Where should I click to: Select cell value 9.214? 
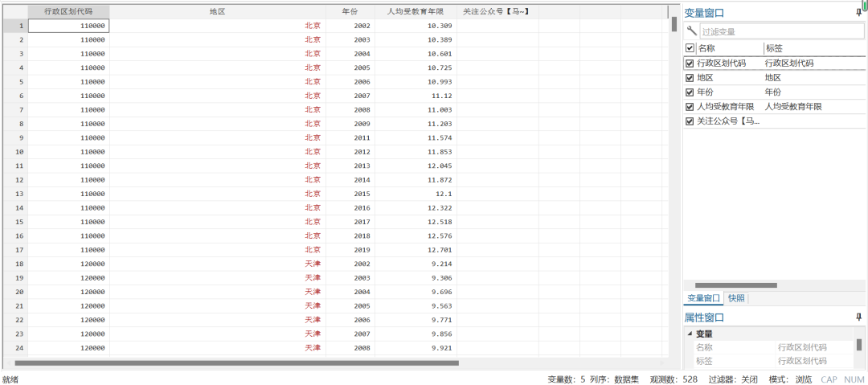[416, 264]
